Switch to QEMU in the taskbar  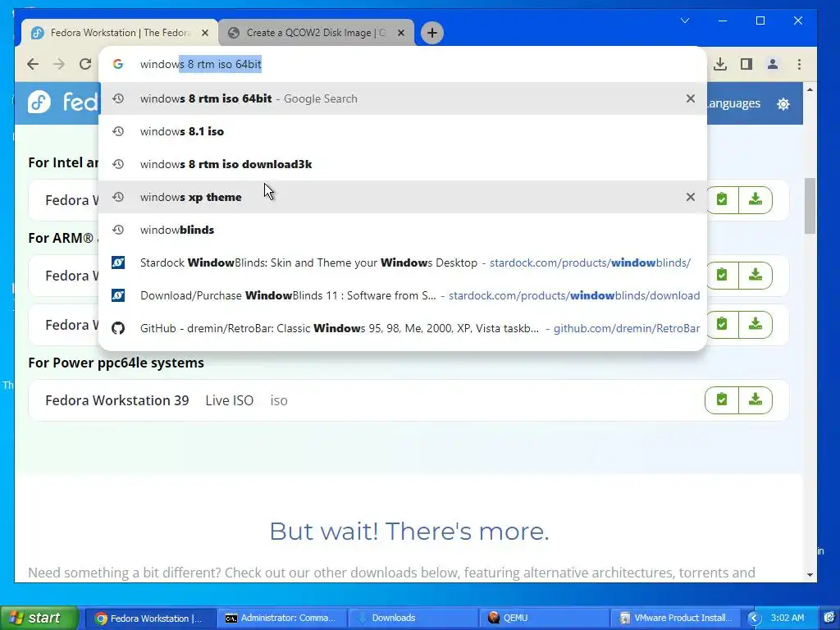[x=544, y=619]
